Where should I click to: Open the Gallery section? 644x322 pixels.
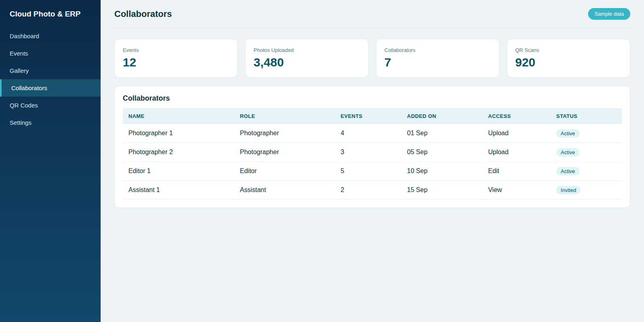[50, 71]
